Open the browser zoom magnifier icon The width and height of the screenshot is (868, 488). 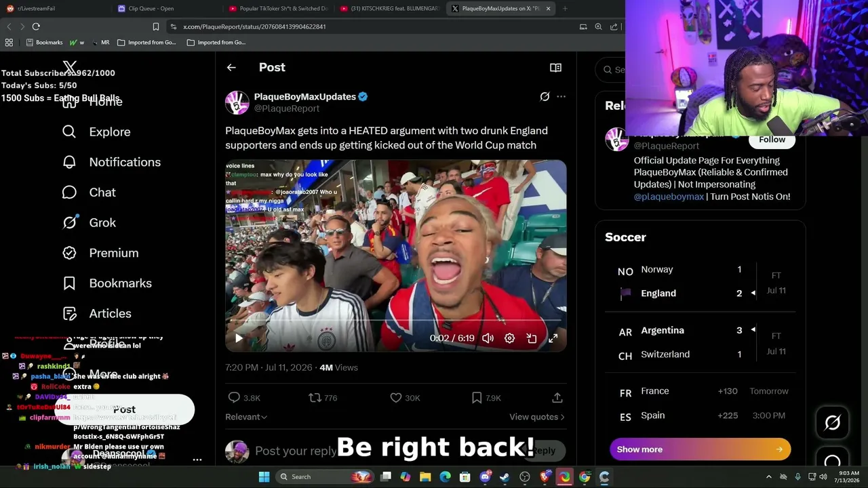(x=598, y=26)
